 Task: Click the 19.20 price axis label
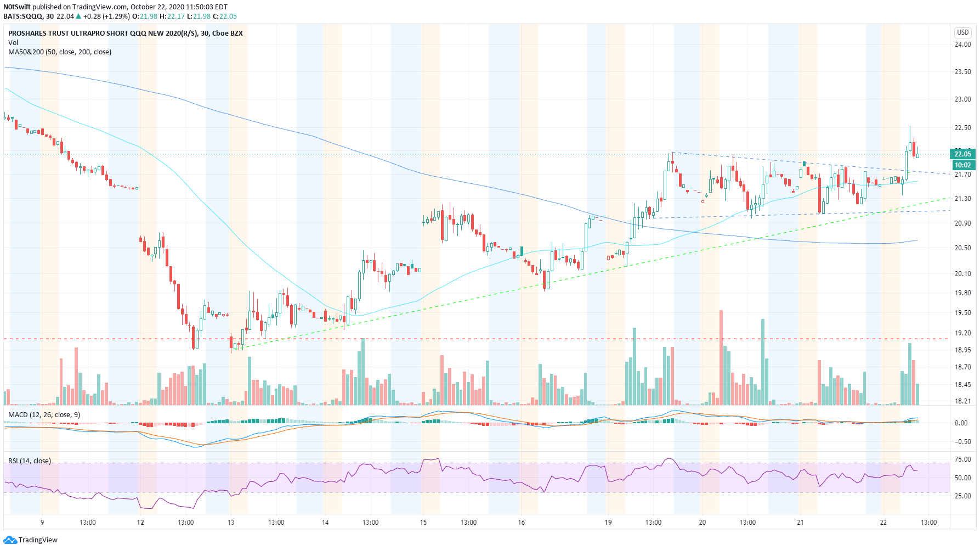click(x=963, y=333)
